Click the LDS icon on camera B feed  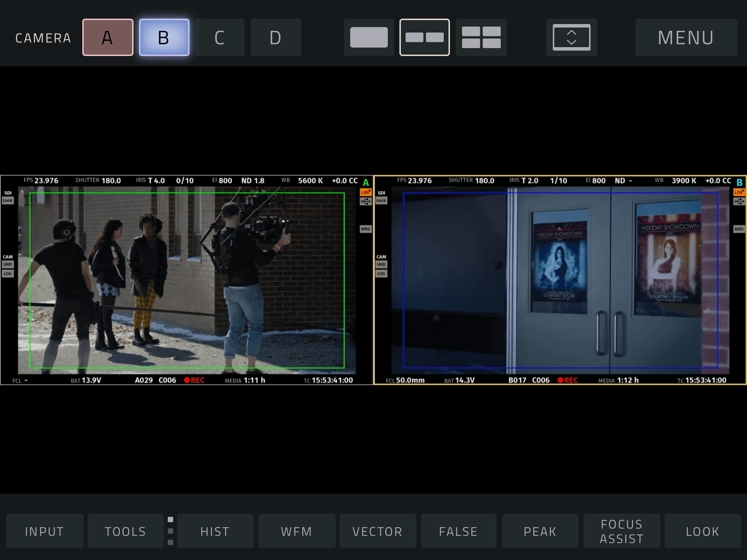[739, 192]
